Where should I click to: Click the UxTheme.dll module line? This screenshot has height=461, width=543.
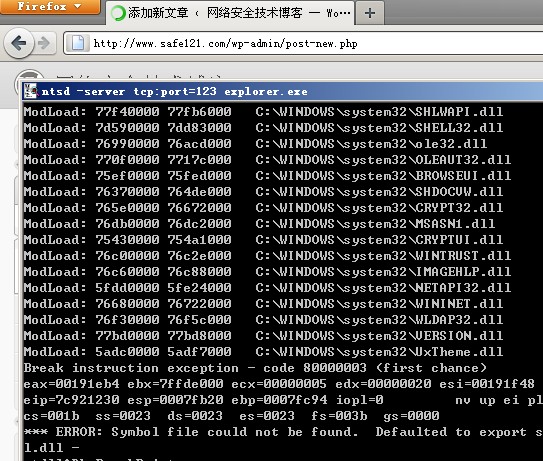click(263, 352)
